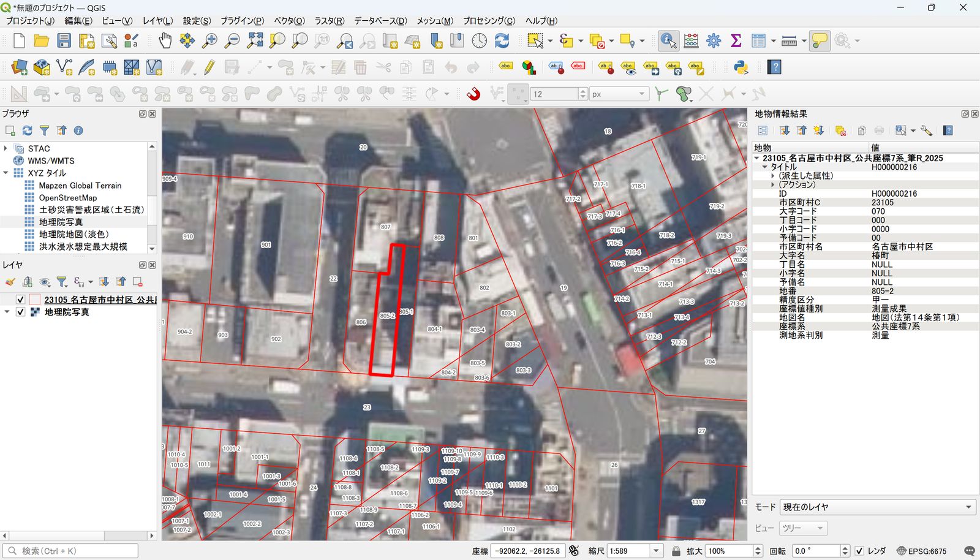Toggle the snapping magnet icon
Viewport: 980px width, 560px height.
pos(473,94)
